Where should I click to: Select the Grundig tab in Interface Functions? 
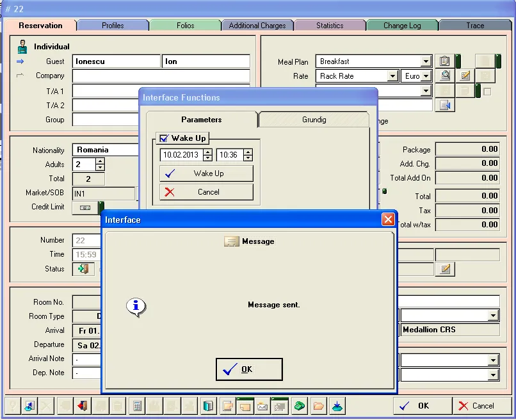314,120
